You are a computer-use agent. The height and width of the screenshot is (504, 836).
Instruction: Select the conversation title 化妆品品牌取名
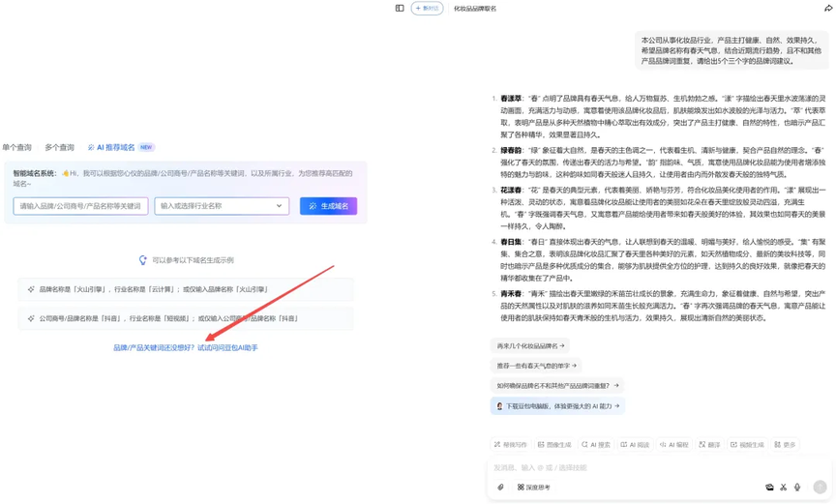pyautogui.click(x=474, y=9)
